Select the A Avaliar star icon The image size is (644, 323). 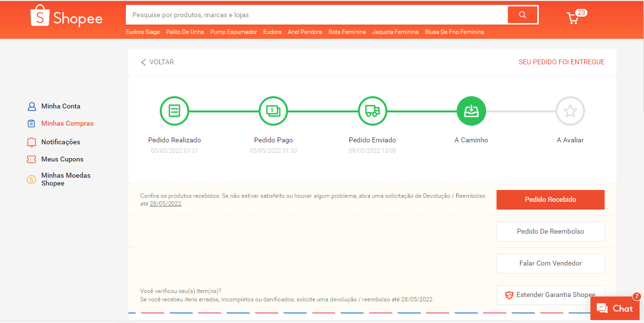[x=570, y=111]
